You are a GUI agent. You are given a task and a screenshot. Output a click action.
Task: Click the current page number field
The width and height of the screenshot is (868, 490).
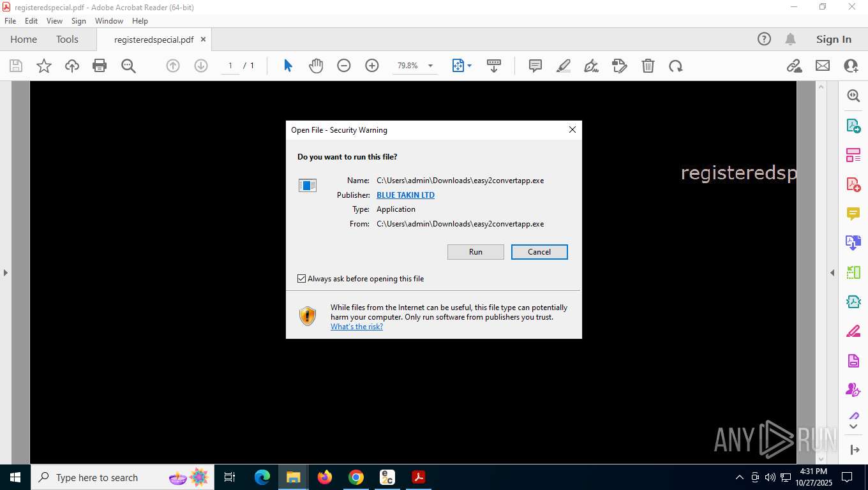pos(230,66)
